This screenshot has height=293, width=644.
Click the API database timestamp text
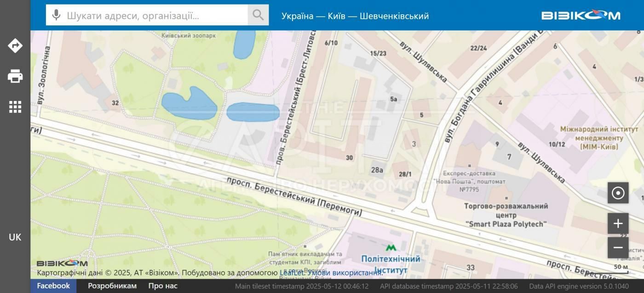coord(448,286)
